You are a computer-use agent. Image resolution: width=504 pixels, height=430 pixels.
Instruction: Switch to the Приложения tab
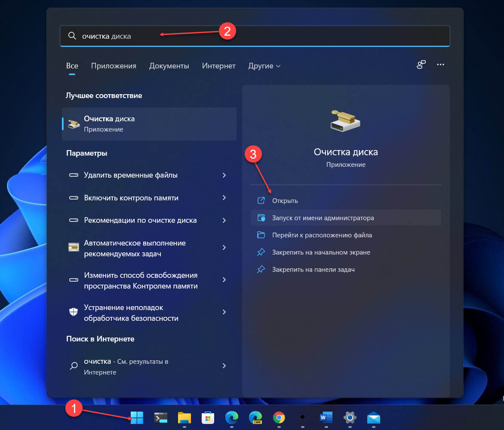114,66
